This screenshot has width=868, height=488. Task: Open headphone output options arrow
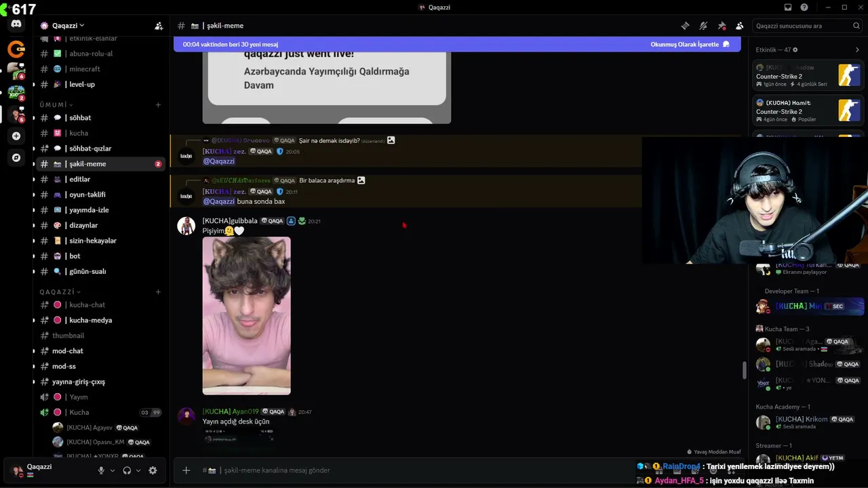138,470
